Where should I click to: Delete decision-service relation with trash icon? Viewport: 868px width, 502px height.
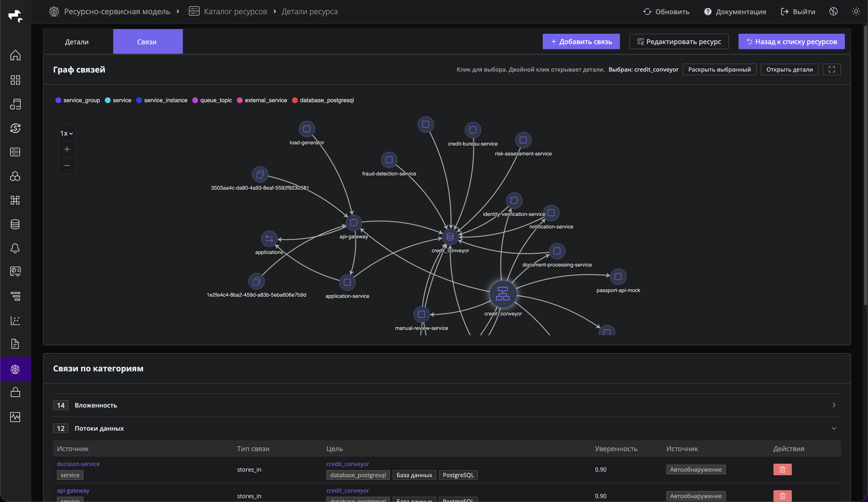tap(782, 469)
